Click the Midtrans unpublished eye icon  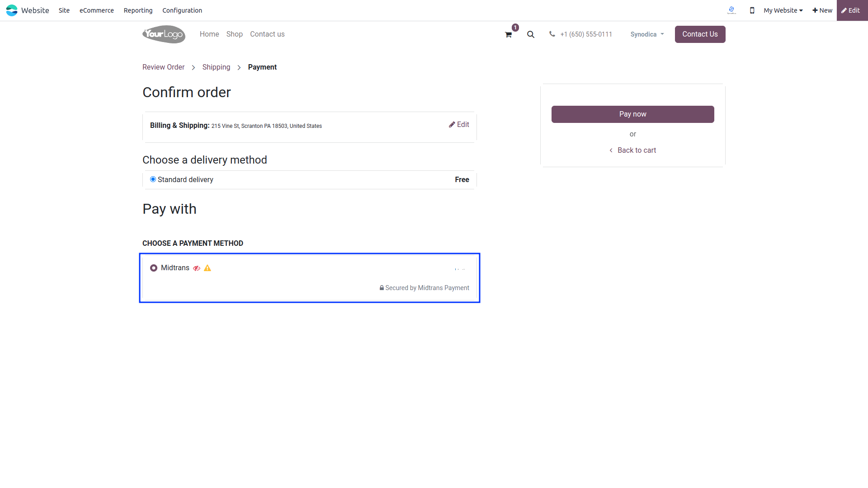(x=197, y=268)
